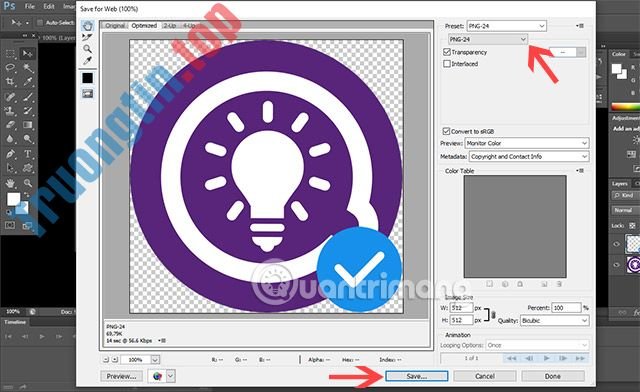Click the W width input field
The width and height of the screenshot is (640, 392).
(461, 308)
